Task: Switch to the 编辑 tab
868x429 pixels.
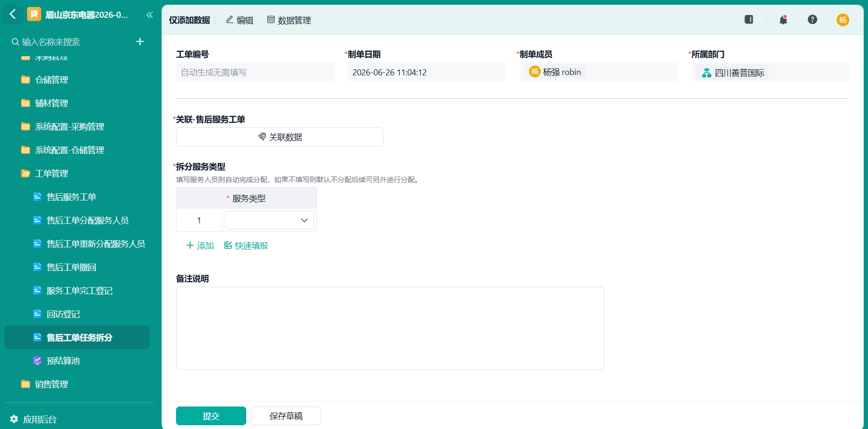Action: click(239, 20)
